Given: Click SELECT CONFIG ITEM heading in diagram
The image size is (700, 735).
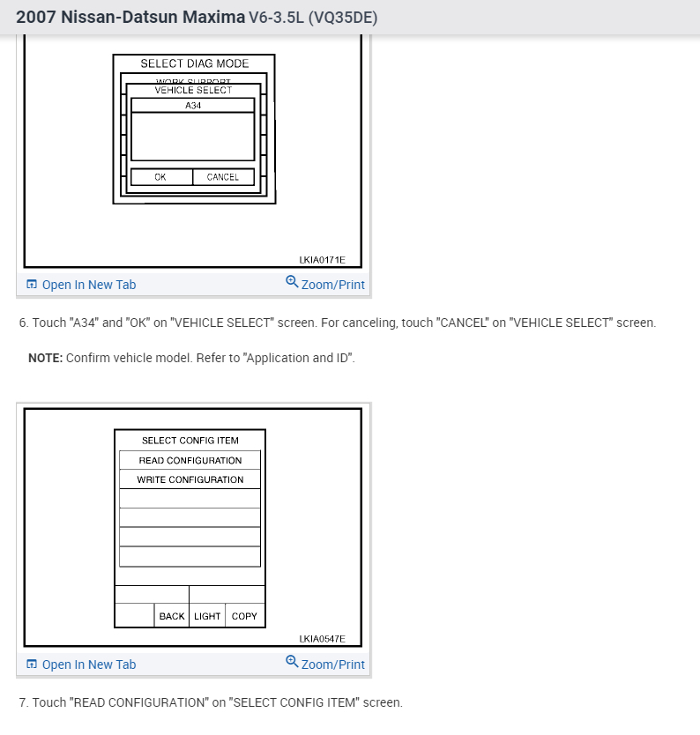Looking at the screenshot, I should (x=190, y=441).
